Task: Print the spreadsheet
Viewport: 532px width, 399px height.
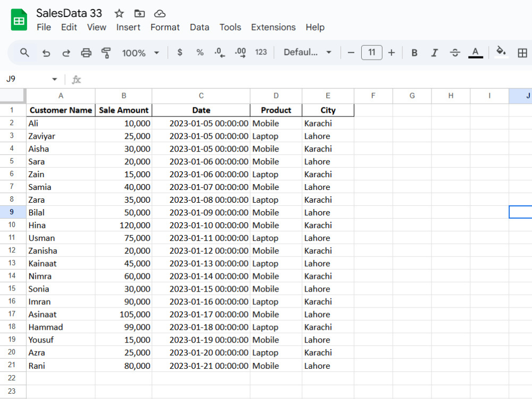Action: pos(86,53)
